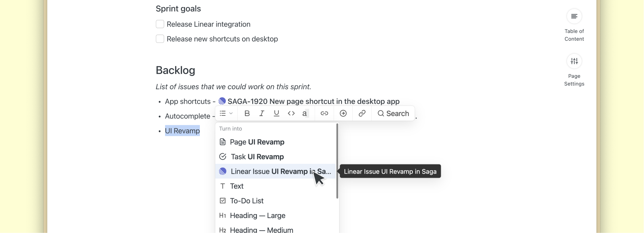
Task: Choose Linear Issue UI Revamp in Saga option
Action: [x=276, y=171]
